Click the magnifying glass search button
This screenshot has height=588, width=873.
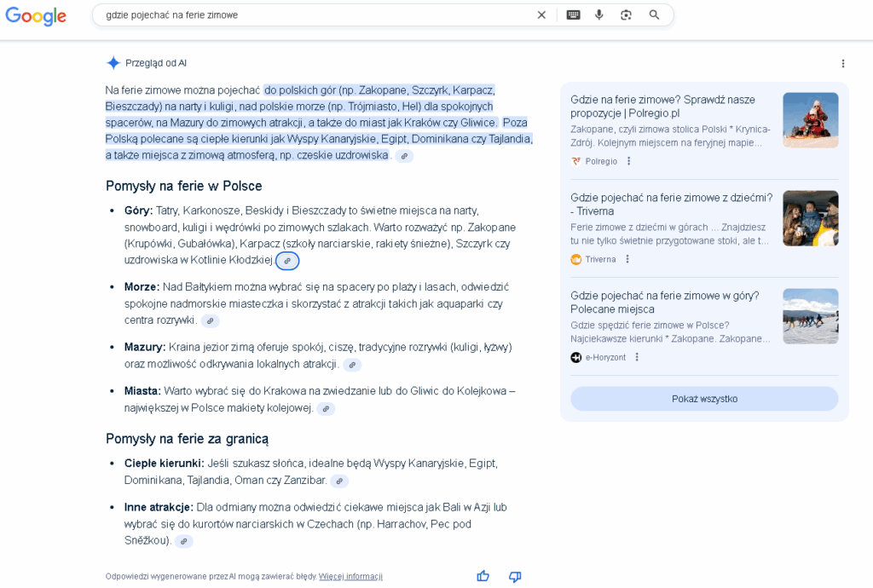tap(655, 14)
